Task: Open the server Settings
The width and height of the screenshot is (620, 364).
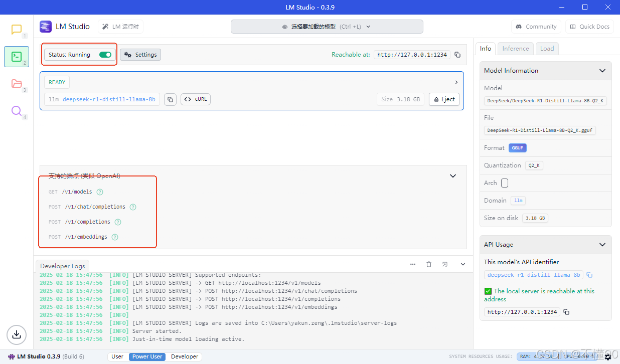Action: pos(140,55)
